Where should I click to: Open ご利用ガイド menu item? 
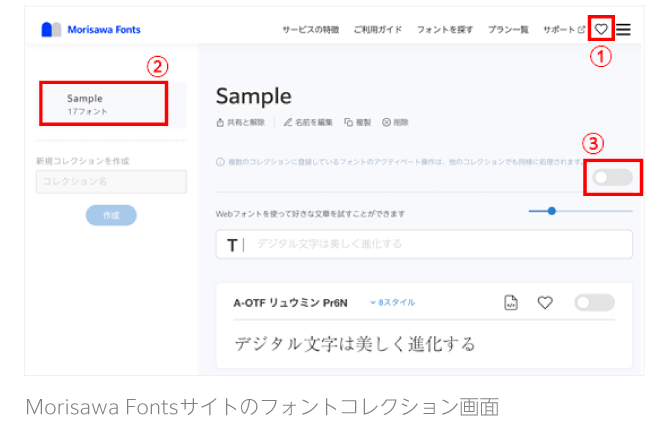pos(378,29)
